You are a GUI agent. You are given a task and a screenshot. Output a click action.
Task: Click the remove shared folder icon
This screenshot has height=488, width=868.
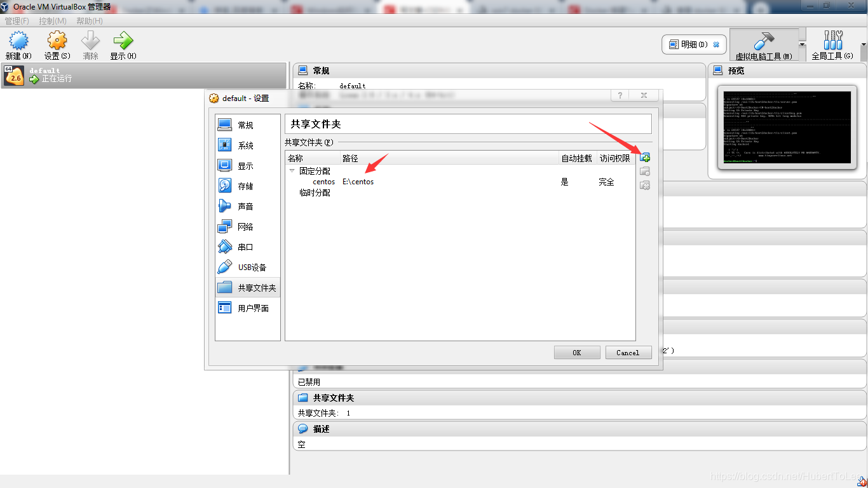644,186
